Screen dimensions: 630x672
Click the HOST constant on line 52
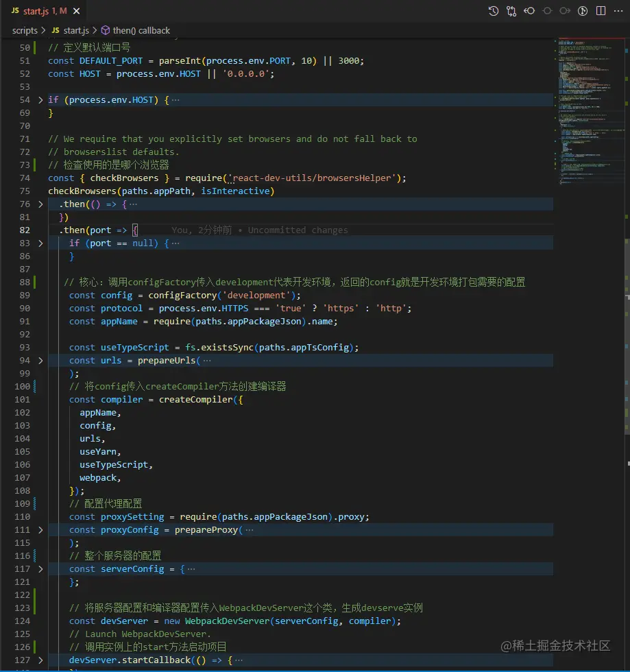point(90,74)
